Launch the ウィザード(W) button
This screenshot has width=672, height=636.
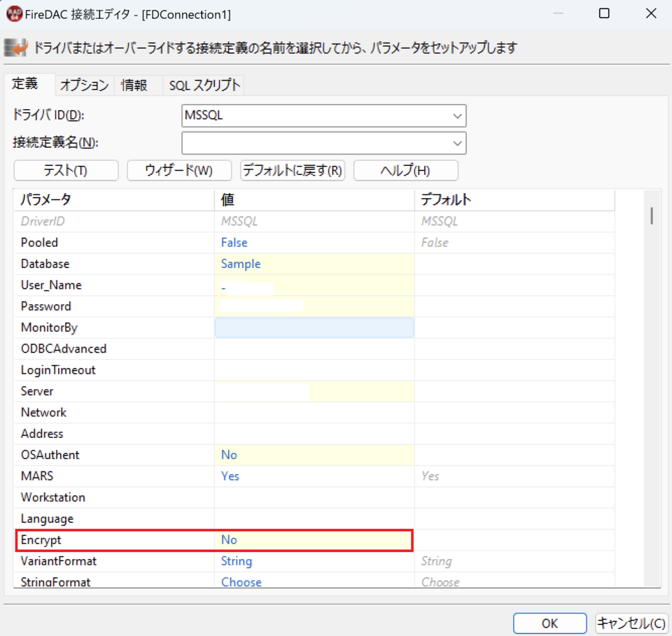click(179, 171)
